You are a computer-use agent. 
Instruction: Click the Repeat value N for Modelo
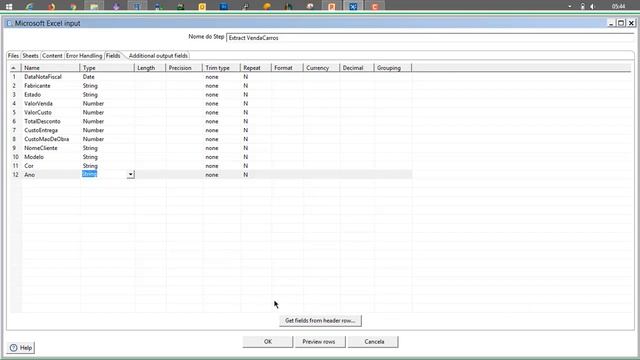pyautogui.click(x=246, y=157)
